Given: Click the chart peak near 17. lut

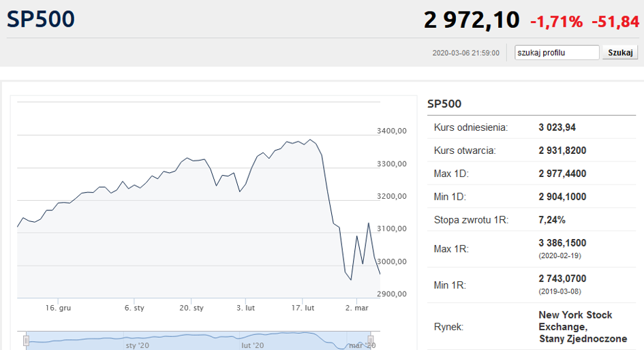Looking at the screenshot, I should [x=311, y=140].
